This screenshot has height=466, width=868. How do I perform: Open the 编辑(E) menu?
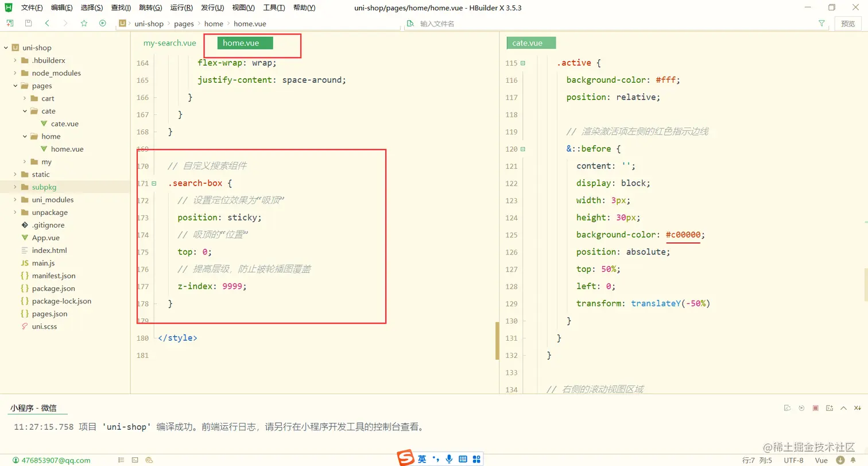click(62, 8)
